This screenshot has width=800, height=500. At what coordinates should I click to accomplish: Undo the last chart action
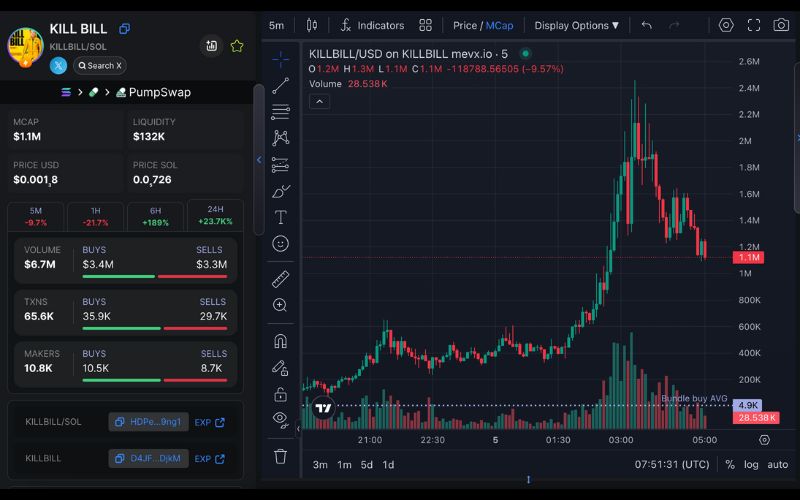coord(647,25)
